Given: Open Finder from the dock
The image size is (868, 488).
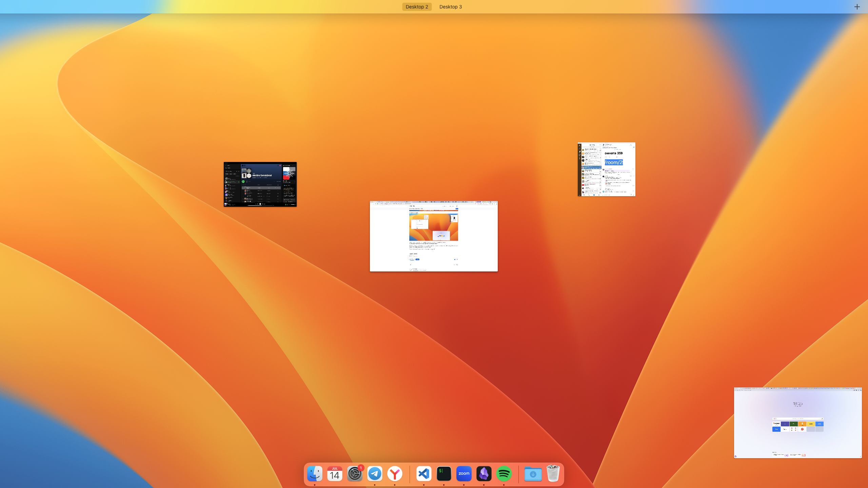Looking at the screenshot, I should [x=315, y=474].
